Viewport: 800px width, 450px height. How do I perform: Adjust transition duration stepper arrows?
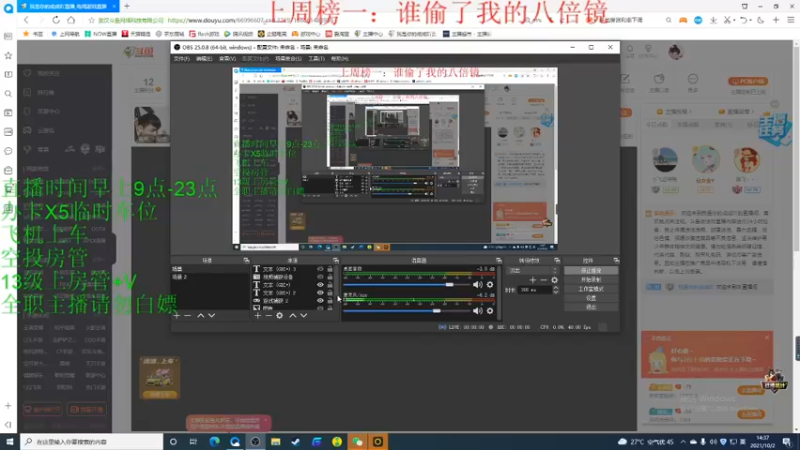pyautogui.click(x=556, y=289)
